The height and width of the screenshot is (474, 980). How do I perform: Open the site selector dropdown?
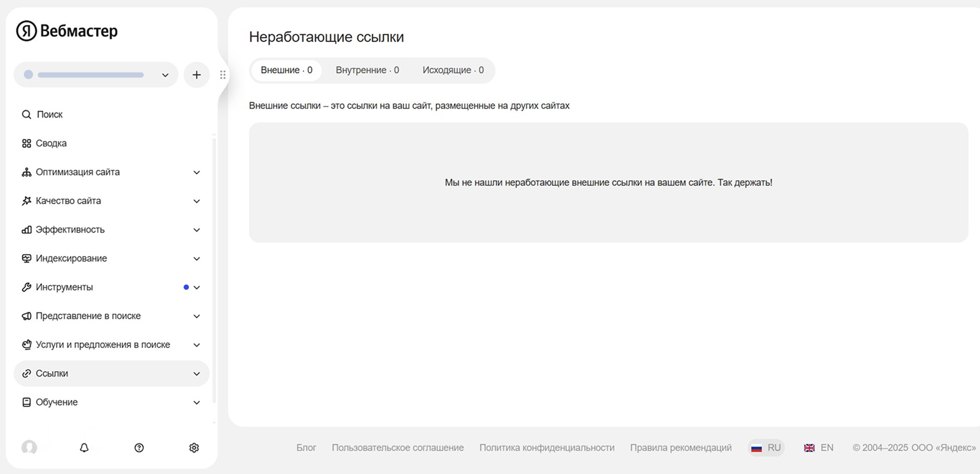pos(96,75)
